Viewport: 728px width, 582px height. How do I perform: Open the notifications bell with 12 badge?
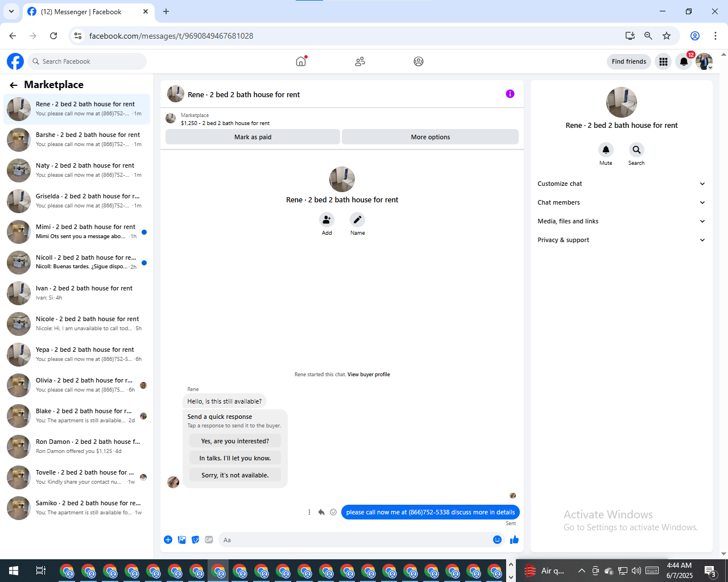684,61
